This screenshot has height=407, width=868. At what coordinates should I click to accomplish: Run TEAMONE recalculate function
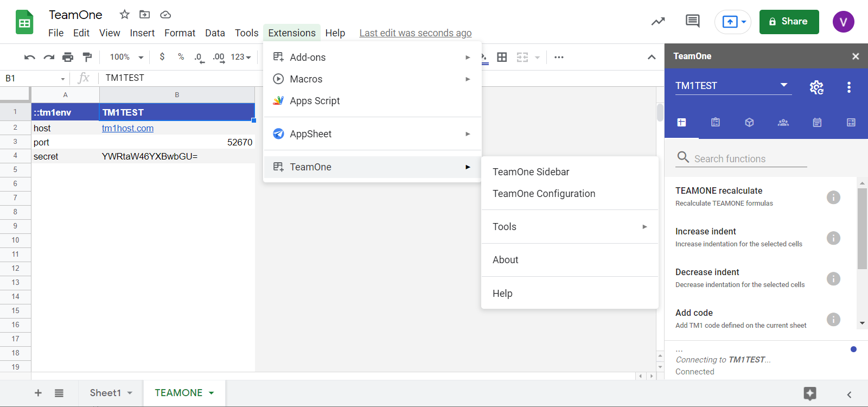(719, 191)
